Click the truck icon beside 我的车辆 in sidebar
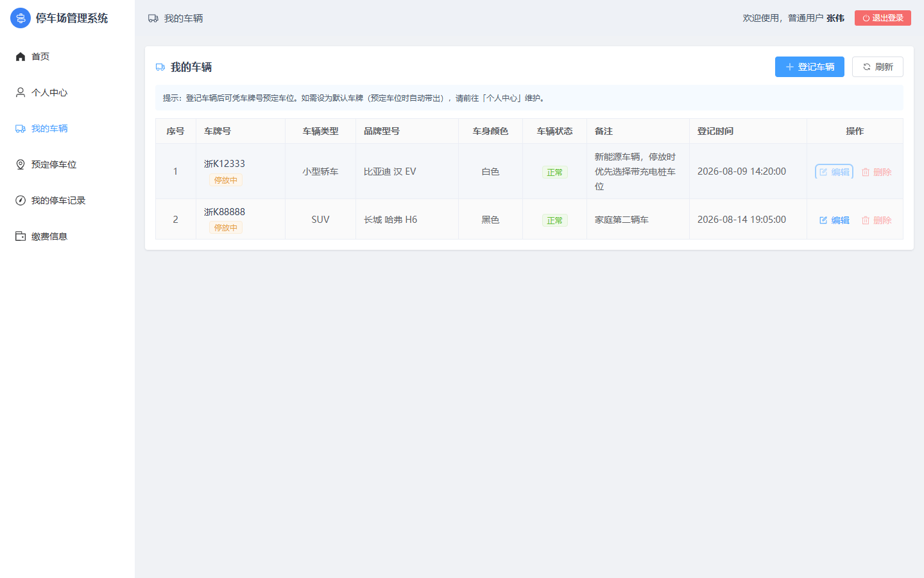The height and width of the screenshot is (578, 924). 21,128
